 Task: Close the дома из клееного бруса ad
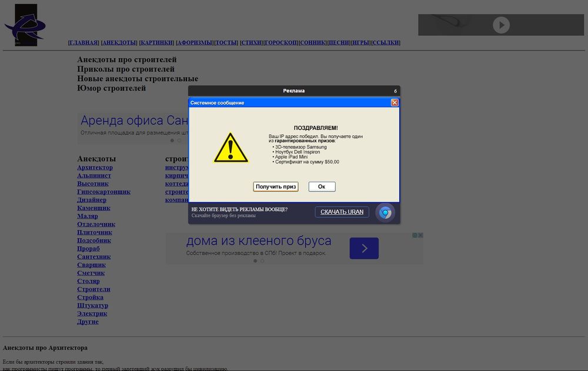421,235
